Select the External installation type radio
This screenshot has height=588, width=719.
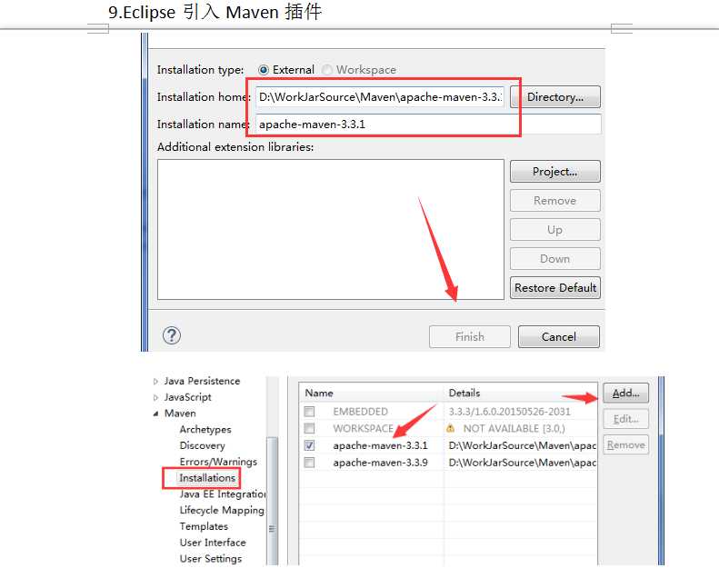264,70
